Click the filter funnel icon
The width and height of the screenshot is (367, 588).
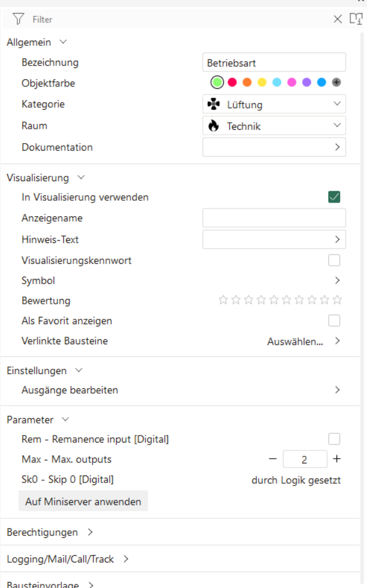point(17,18)
